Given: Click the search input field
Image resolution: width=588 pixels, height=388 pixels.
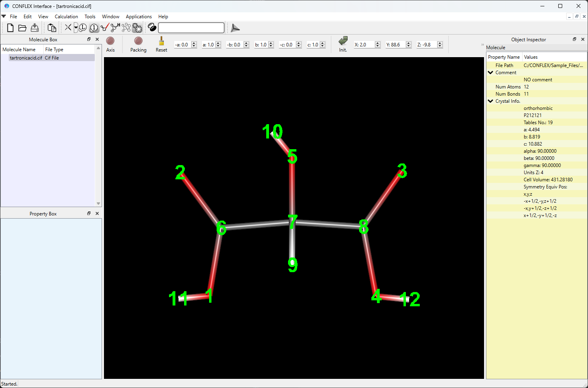Looking at the screenshot, I should [x=191, y=28].
